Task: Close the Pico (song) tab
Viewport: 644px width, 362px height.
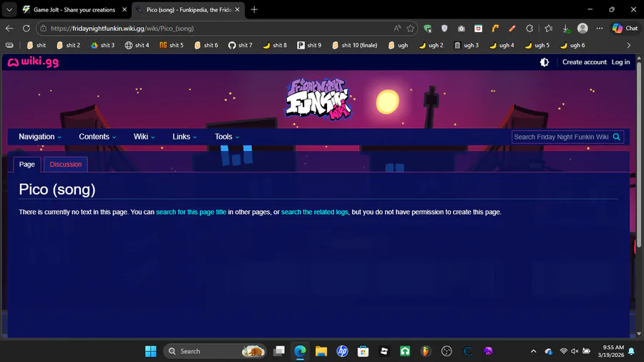Action: 237,9
